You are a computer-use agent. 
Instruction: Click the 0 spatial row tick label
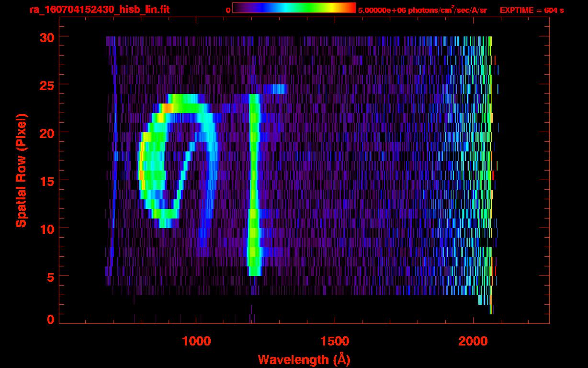[x=51, y=319]
